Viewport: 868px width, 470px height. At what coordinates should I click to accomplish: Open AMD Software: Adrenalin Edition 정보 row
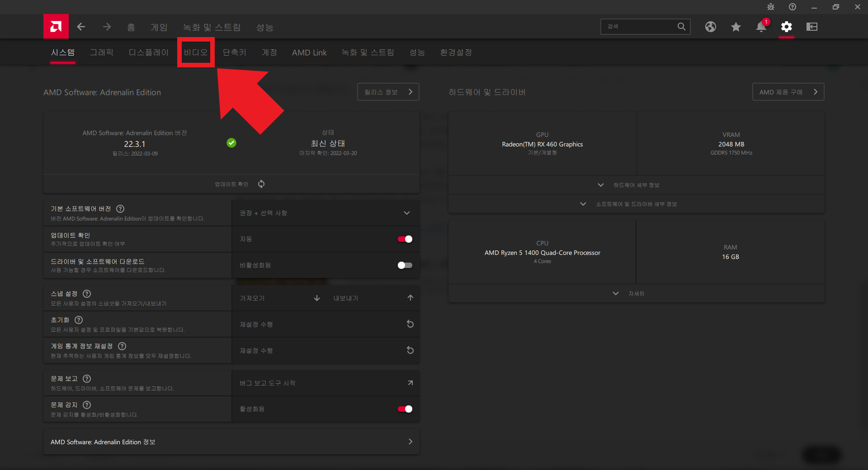click(231, 442)
